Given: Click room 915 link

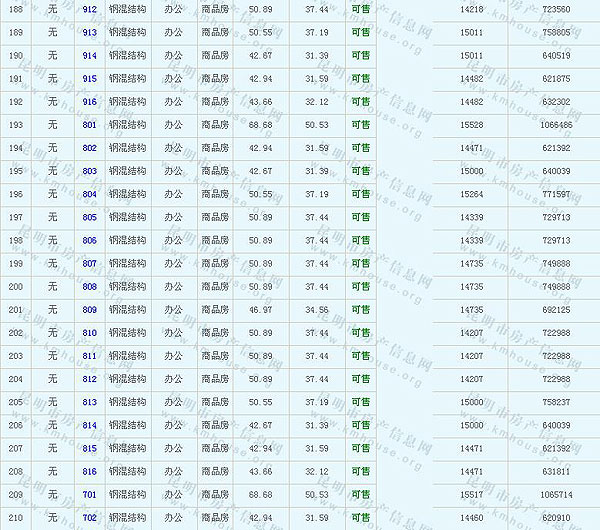Looking at the screenshot, I should tap(90, 78).
